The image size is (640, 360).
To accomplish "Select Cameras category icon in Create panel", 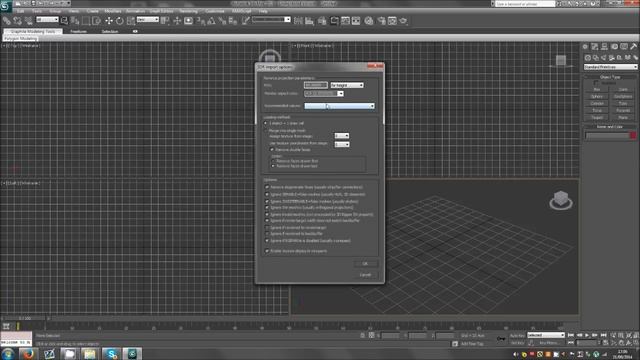I will coord(611,58).
